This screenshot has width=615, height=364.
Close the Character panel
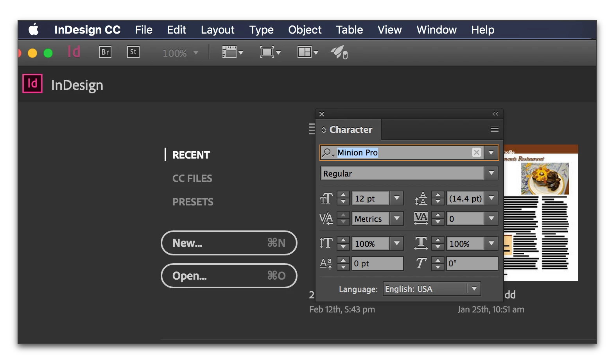coord(322,114)
